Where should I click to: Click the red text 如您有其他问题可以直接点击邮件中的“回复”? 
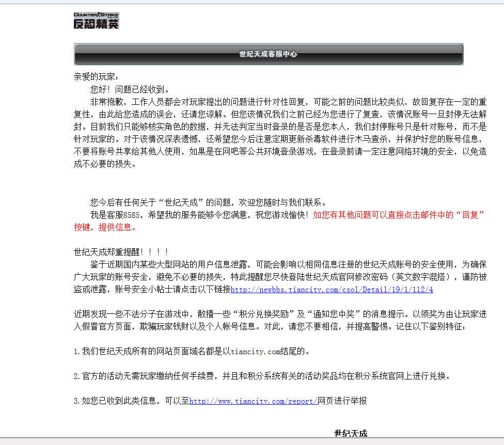pyautogui.click(x=398, y=215)
